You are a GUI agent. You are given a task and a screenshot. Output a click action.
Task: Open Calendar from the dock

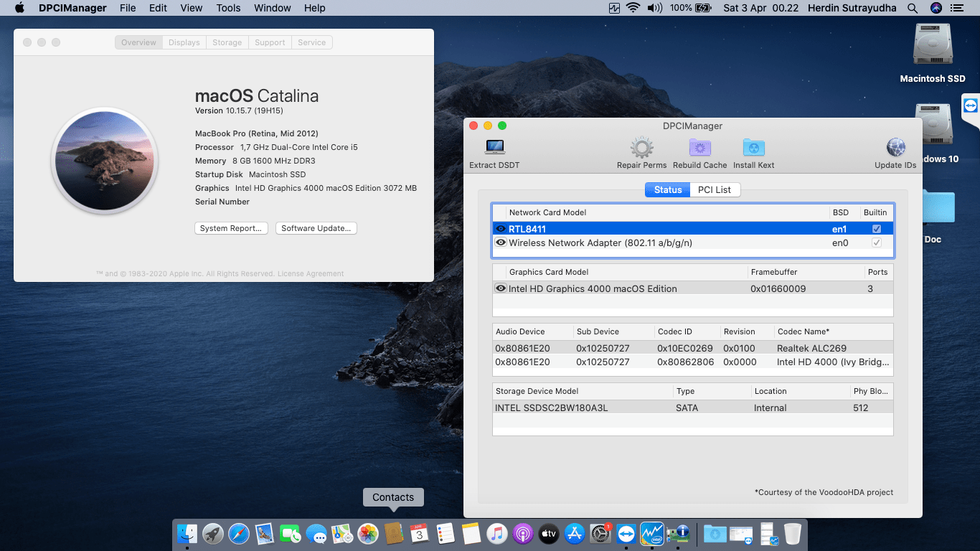coord(420,533)
